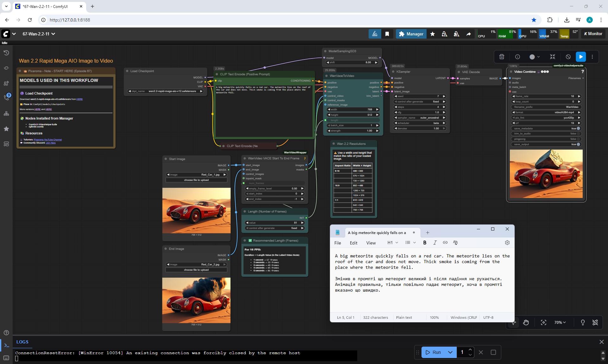Viewport: 608px width, 364px height.
Task: Open the queue history sidebar icon
Action: coord(6,53)
